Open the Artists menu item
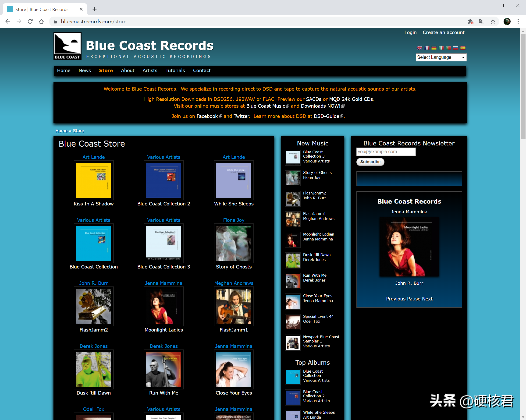Screen dimensions: 526x420 point(150,71)
